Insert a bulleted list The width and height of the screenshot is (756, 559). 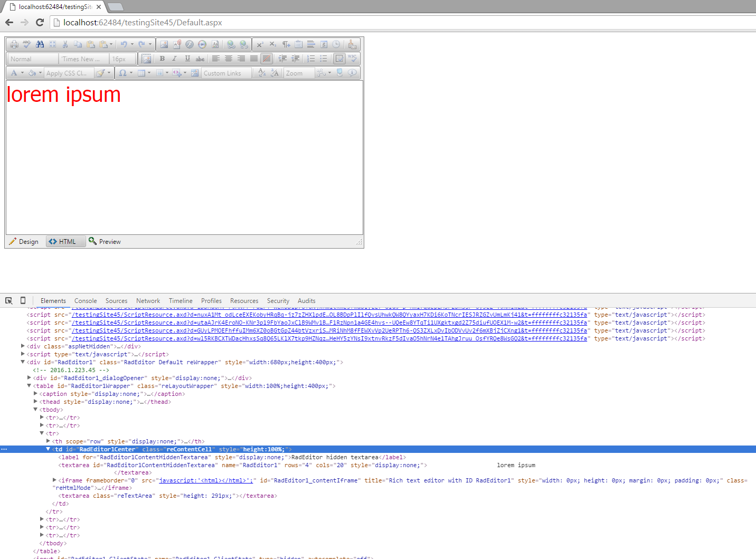[324, 59]
